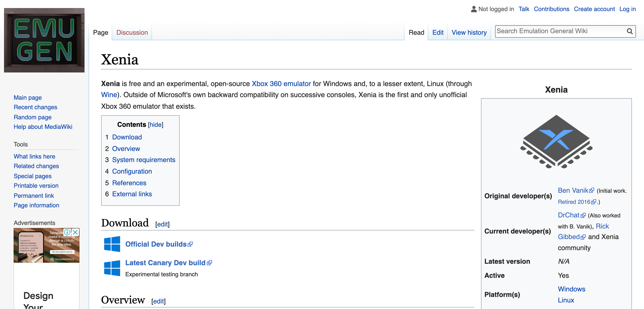Click the ad info icon
Image resolution: width=644 pixels, height=309 pixels.
click(x=67, y=232)
